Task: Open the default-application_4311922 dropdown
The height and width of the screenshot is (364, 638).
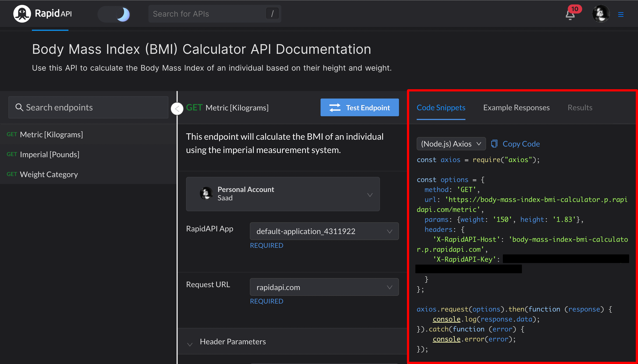Action: point(324,231)
